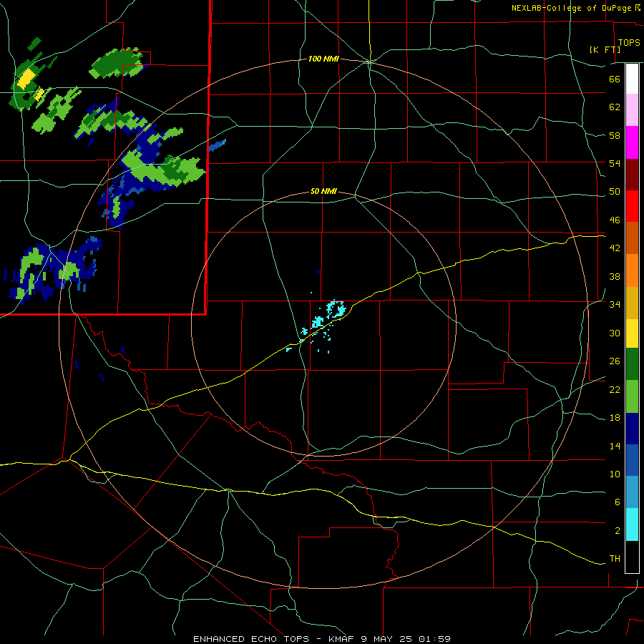Click the '18' legend value
Viewport: 644px width, 644px height.
point(615,418)
